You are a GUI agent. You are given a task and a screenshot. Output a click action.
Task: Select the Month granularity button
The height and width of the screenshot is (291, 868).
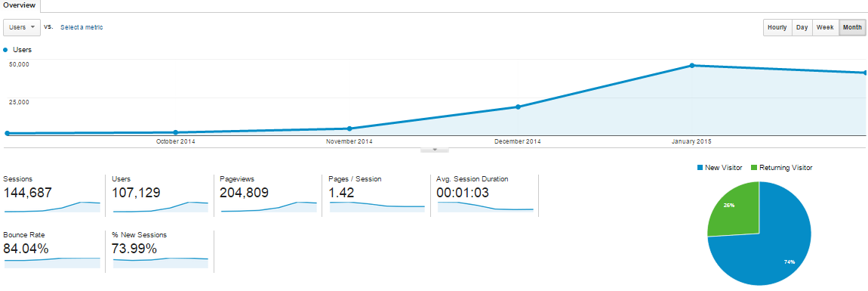(x=852, y=28)
